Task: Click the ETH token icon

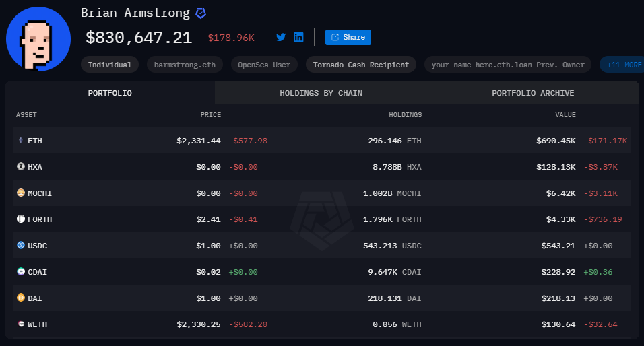Action: coord(20,141)
